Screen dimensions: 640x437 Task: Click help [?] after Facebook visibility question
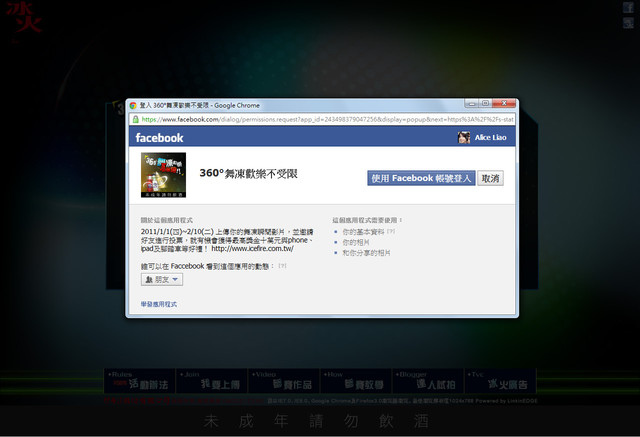(282, 266)
